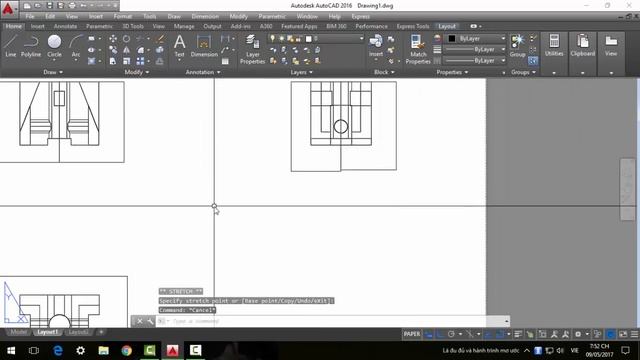Screen dimensions: 640x360
Task: Click the Table icon in Annotation panel
Action: (225, 61)
